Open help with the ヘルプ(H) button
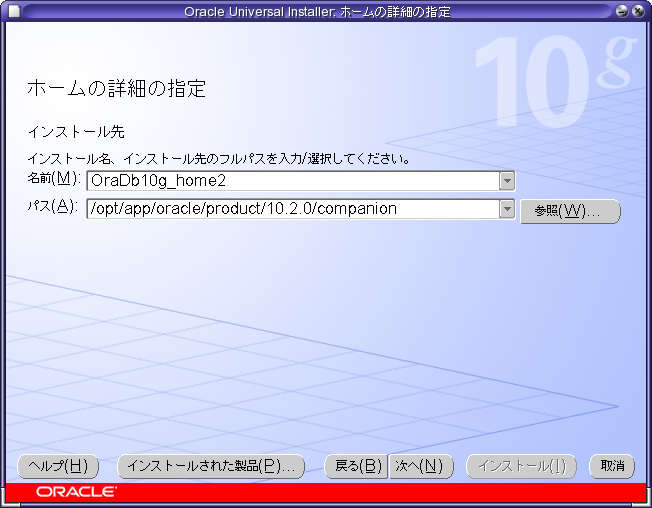This screenshot has width=652, height=508. pyautogui.click(x=58, y=466)
